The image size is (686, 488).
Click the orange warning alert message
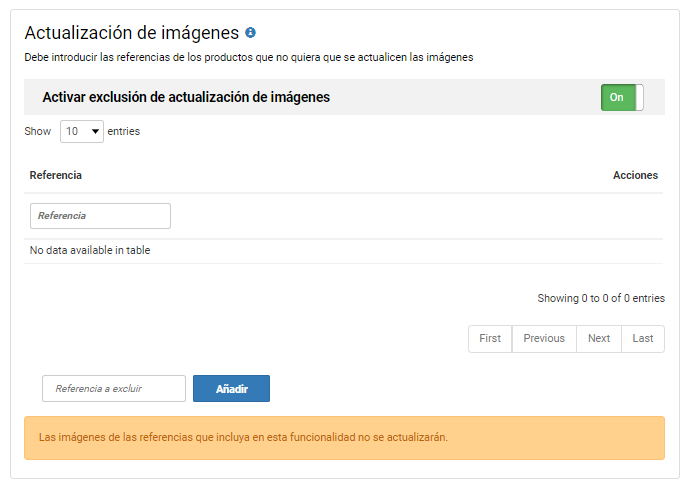point(344,437)
